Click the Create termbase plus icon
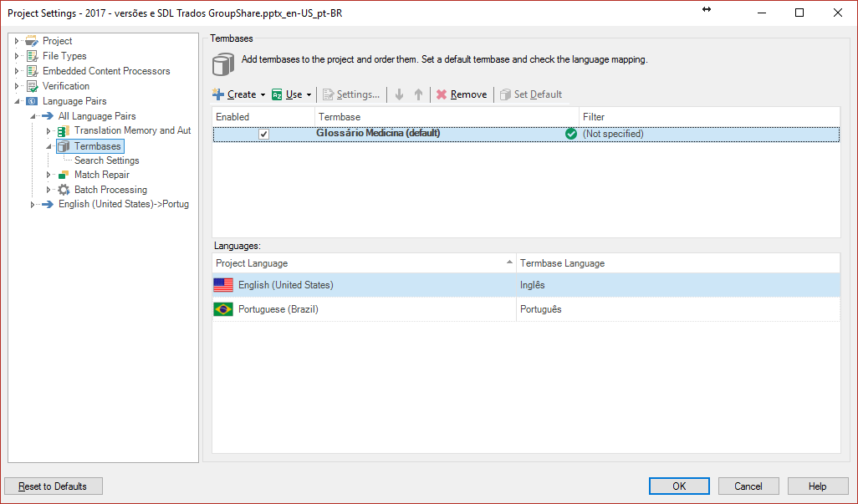The width and height of the screenshot is (858, 504). (218, 94)
